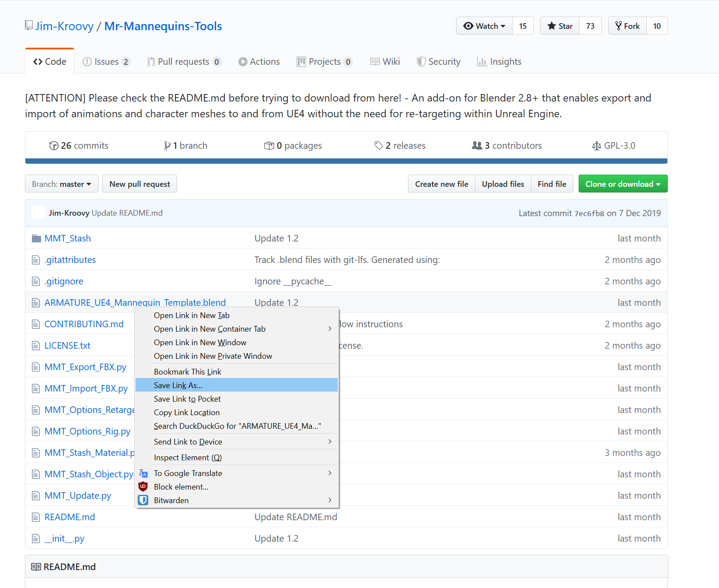
Task: Click the file icon next to .gitignore
Action: point(36,281)
